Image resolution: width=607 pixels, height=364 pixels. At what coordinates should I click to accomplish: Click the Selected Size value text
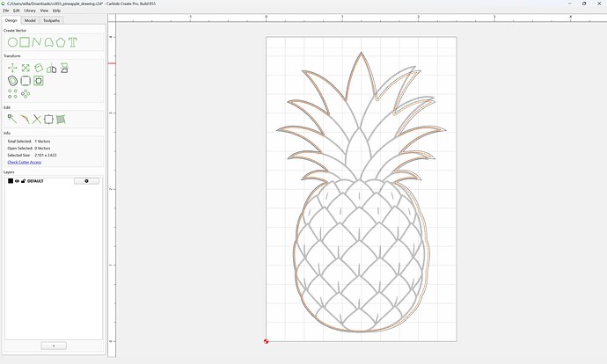46,155
